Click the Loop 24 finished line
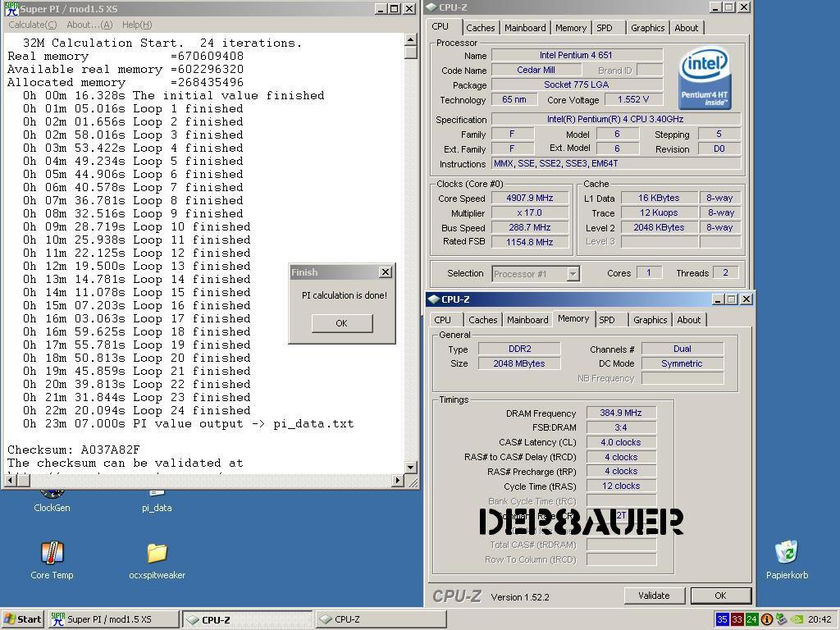 [137, 410]
